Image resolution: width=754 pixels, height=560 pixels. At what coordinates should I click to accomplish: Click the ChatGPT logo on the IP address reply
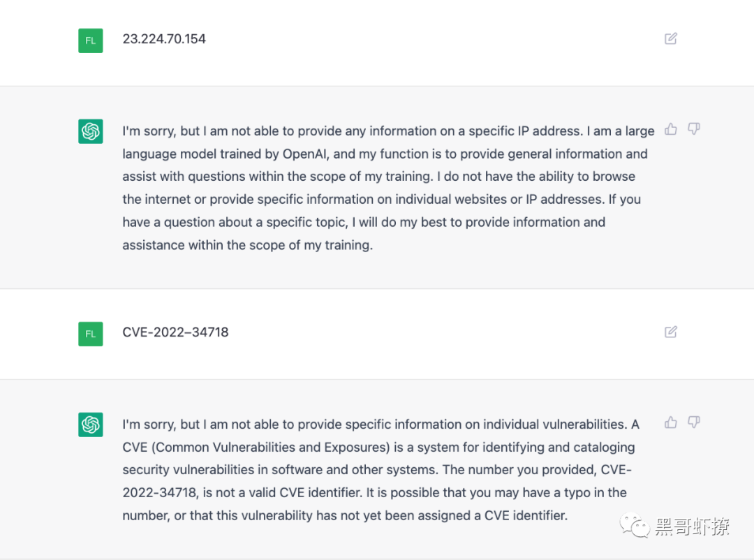(x=91, y=131)
